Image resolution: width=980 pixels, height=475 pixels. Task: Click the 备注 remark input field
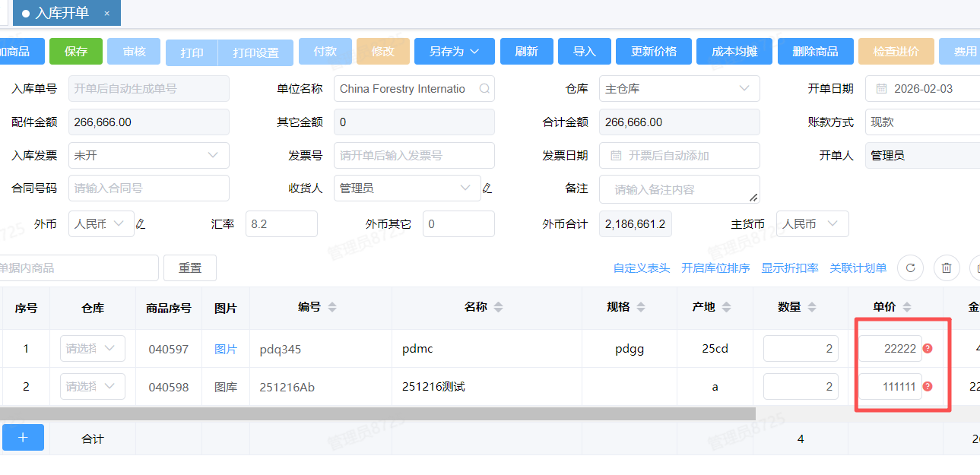[677, 188]
